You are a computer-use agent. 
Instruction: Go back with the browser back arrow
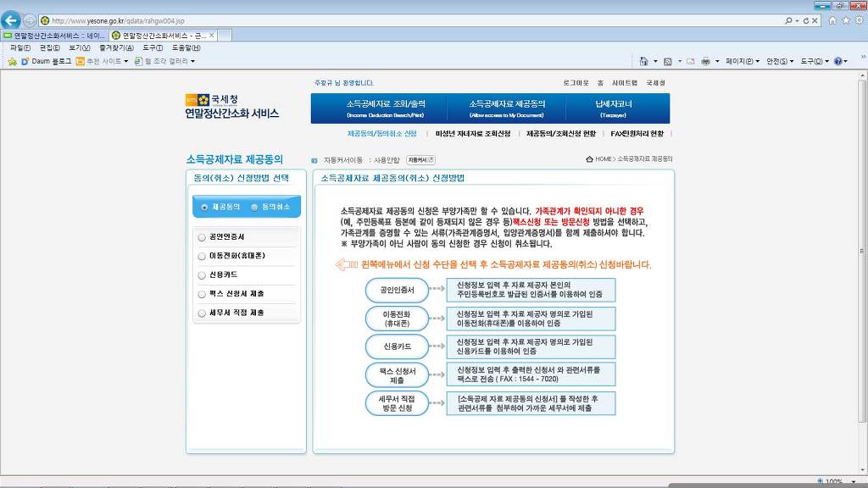(10, 20)
